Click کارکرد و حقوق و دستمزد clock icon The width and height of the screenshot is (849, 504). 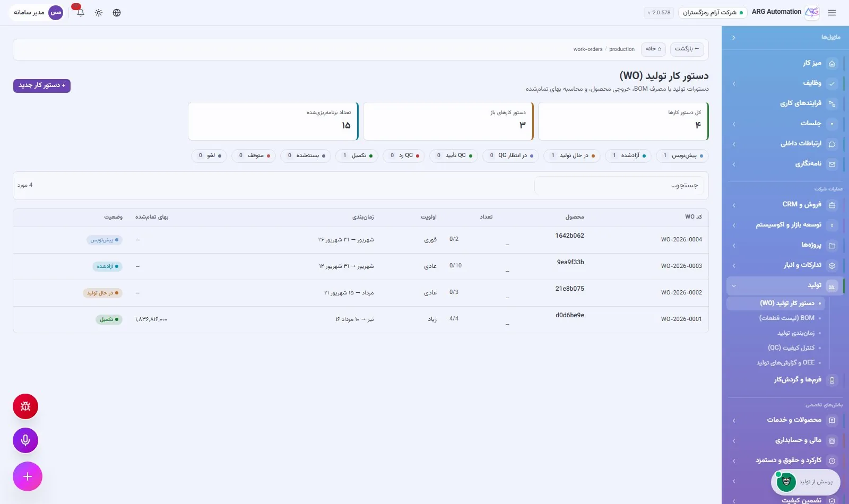coord(832,460)
